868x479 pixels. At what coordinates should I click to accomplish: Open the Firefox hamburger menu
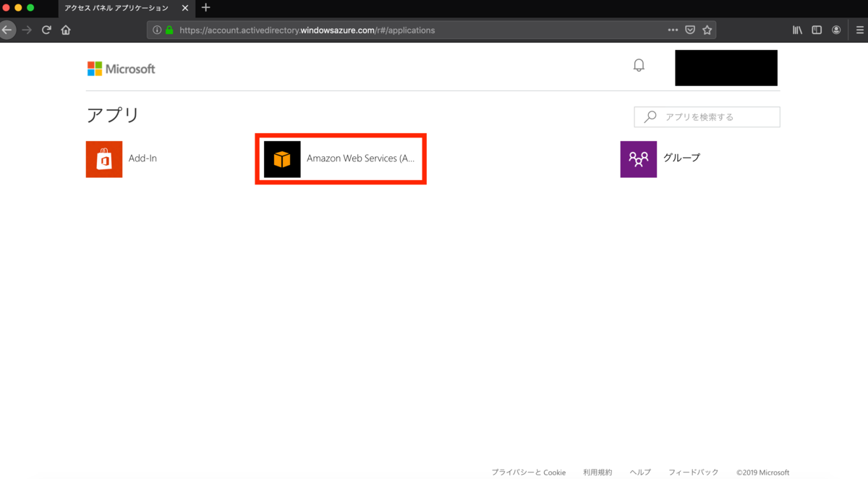tap(859, 30)
